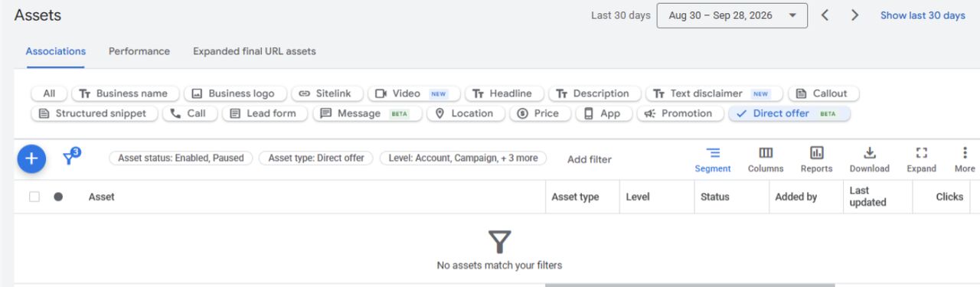Filter by Price assets
Image resolution: width=980 pixels, height=287 pixels.
pyautogui.click(x=540, y=113)
